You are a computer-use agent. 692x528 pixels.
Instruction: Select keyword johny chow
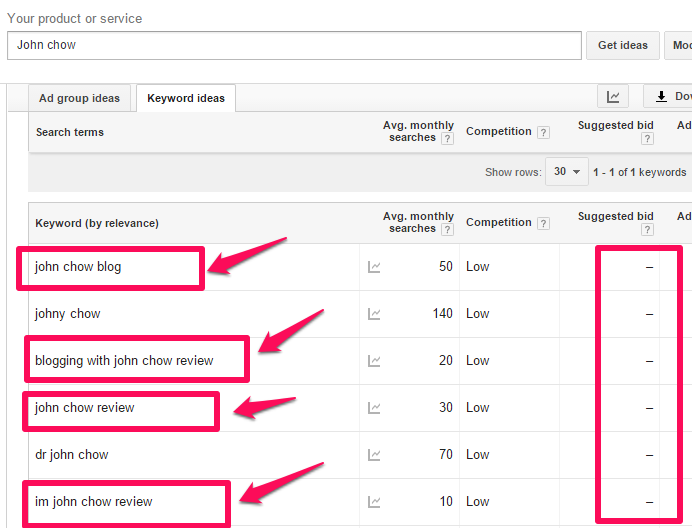(68, 314)
